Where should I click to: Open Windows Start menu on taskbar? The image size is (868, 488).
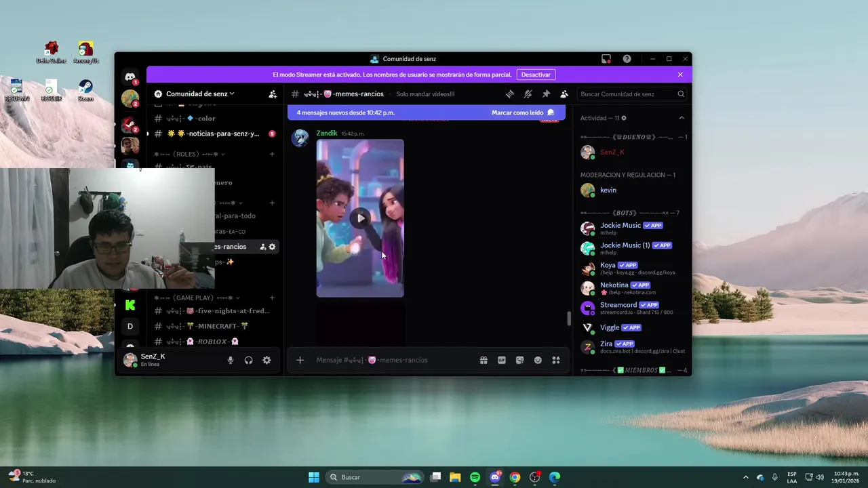coord(314,477)
